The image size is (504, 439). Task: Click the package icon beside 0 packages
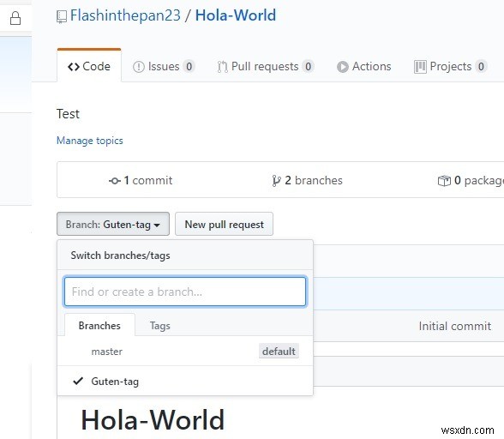444,181
